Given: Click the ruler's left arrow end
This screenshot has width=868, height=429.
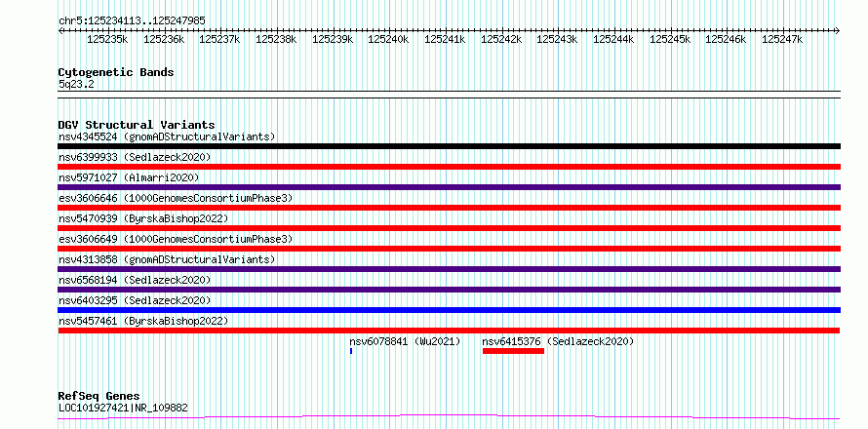Looking at the screenshot, I should coord(60,30).
